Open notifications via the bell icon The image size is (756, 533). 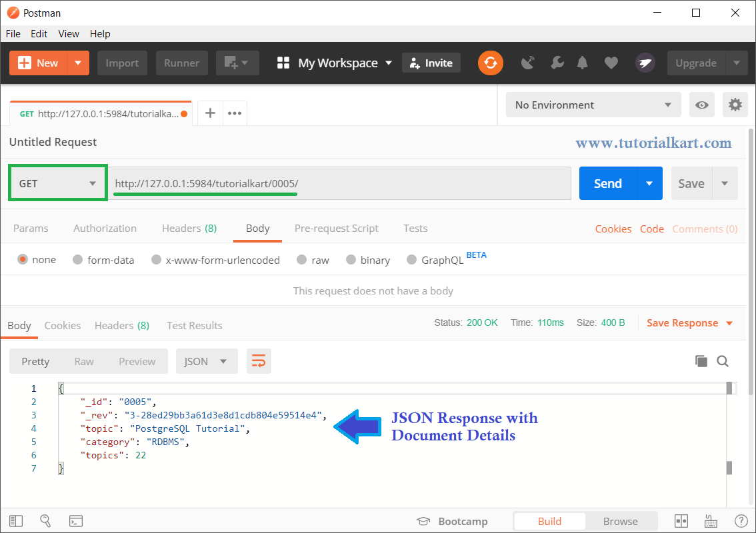(x=581, y=63)
